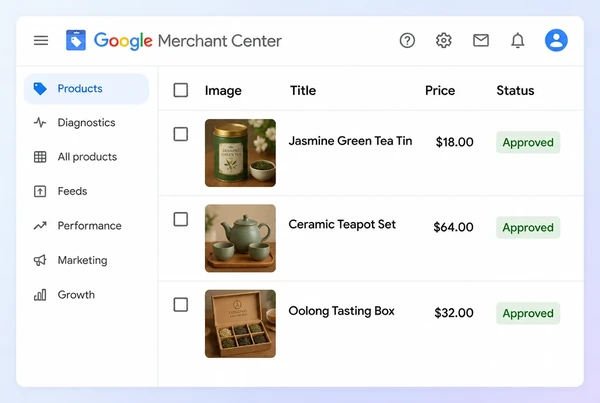600x403 pixels.
Task: Check the Ceramic Teapot Set row checkbox
Action: point(181,219)
